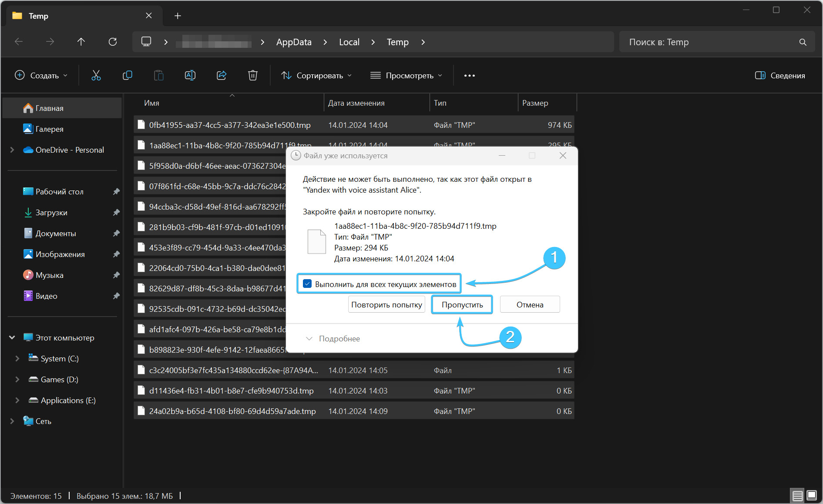
Task: Click the Copy icon in toolbar
Action: point(128,76)
